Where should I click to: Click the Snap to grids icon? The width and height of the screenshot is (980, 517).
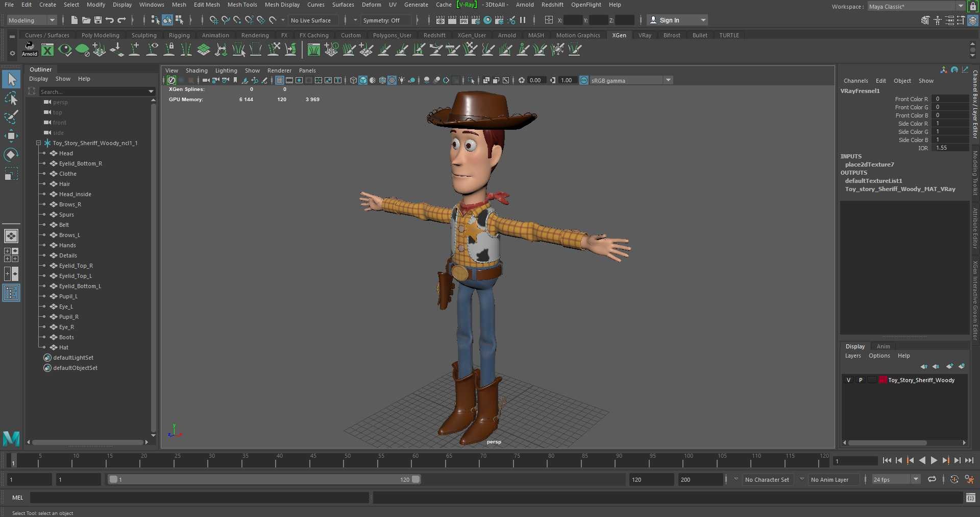tap(214, 20)
